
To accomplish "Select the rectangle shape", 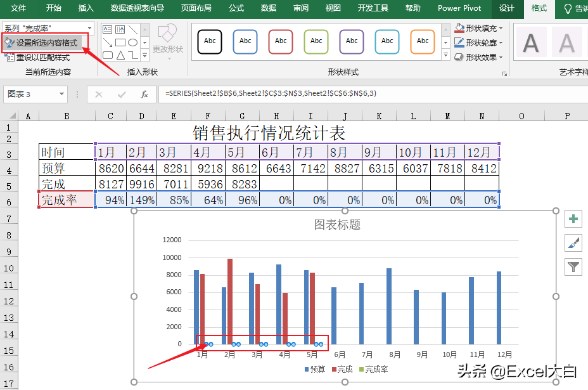I will [x=120, y=42].
